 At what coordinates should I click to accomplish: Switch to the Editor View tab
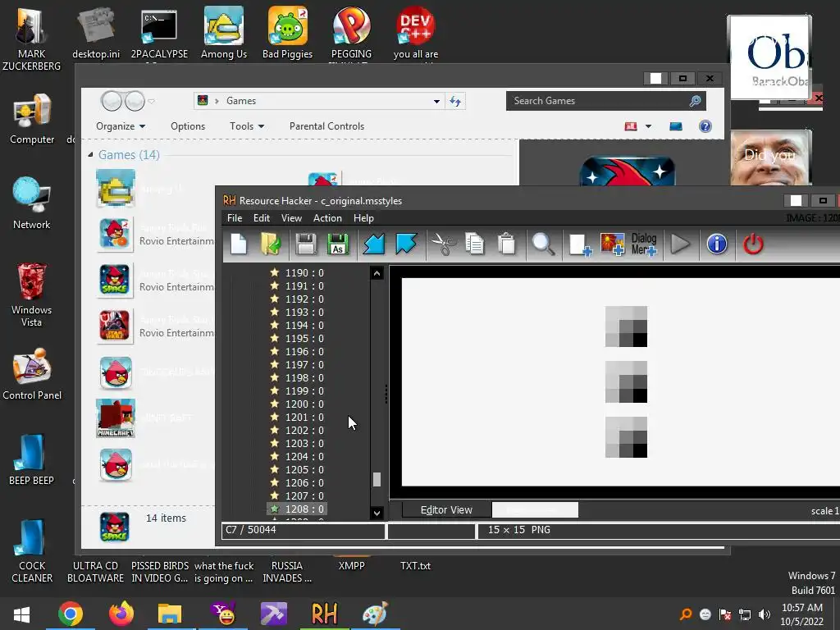(446, 510)
